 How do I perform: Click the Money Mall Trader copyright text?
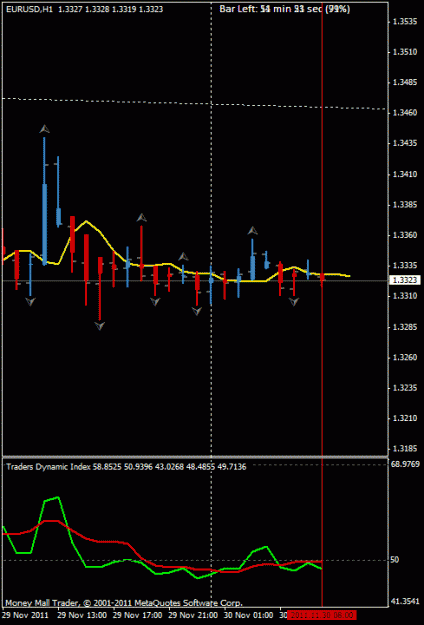(x=124, y=603)
